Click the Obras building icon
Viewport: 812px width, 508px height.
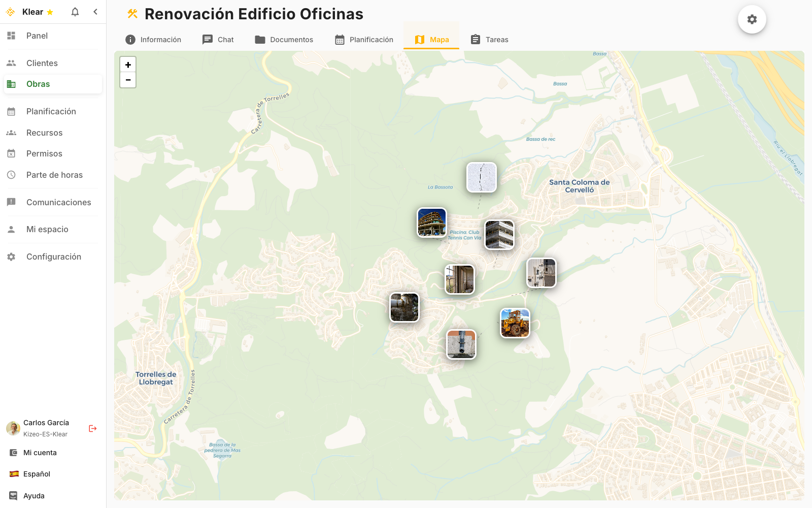(11, 84)
